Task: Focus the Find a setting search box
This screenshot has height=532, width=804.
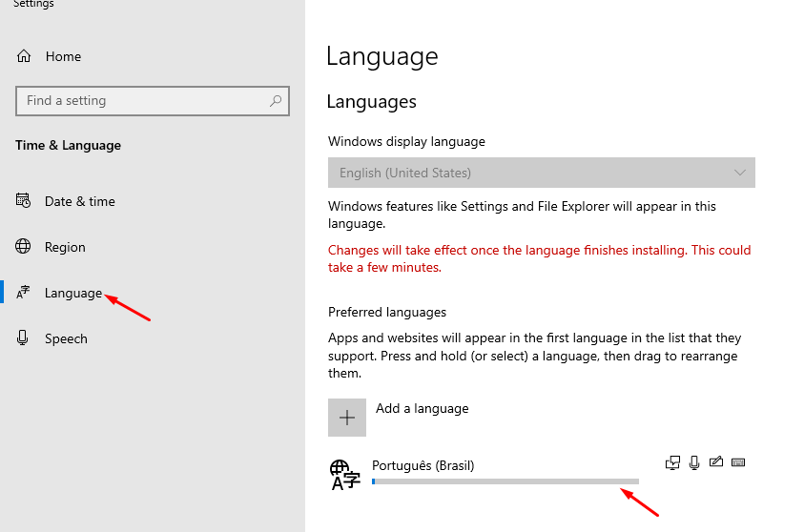Action: click(153, 101)
